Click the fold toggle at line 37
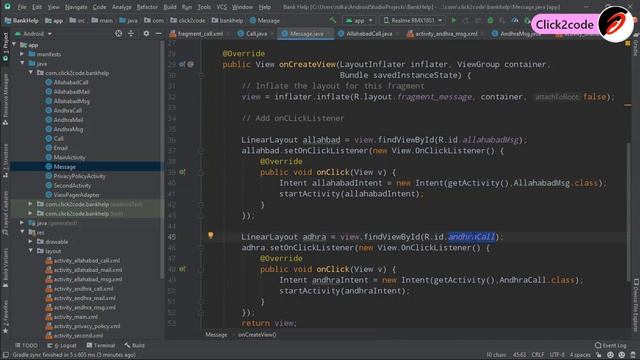The image size is (640, 360). [x=201, y=151]
